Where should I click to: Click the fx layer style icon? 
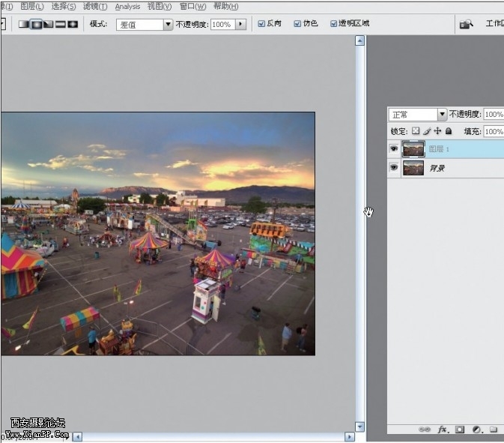[x=443, y=430]
